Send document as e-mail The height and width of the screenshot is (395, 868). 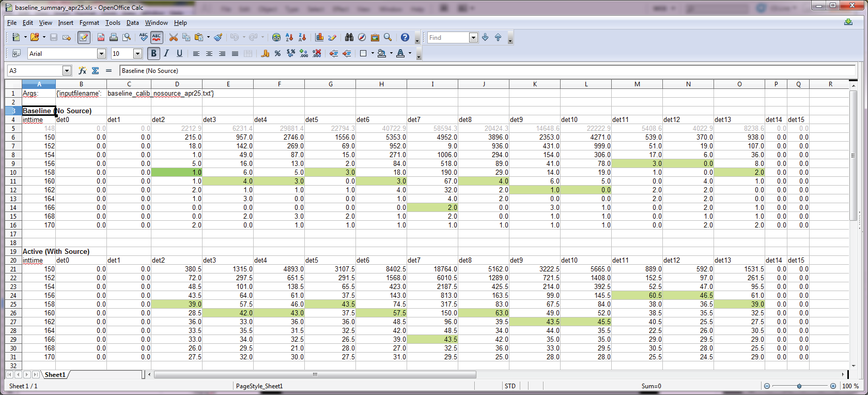click(67, 37)
